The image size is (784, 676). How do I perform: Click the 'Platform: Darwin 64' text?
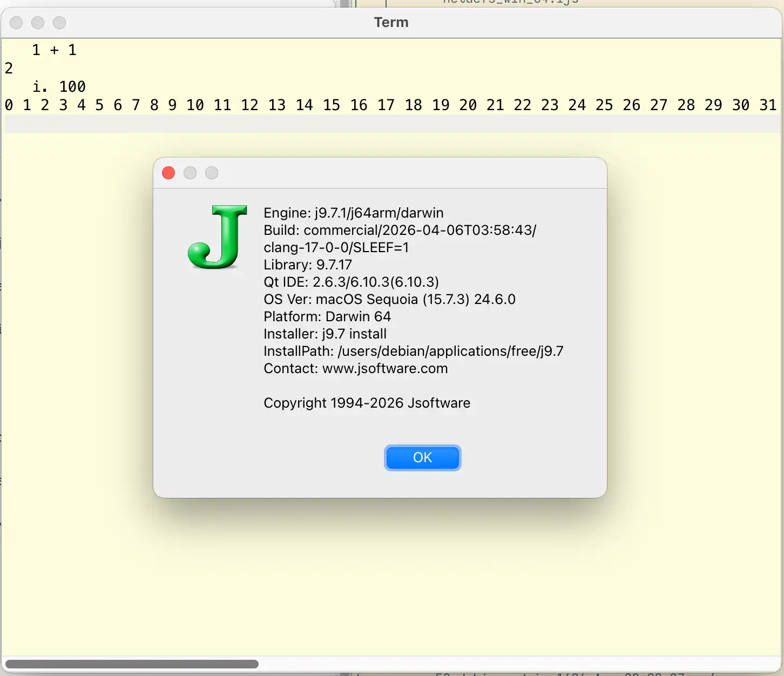pyautogui.click(x=327, y=316)
